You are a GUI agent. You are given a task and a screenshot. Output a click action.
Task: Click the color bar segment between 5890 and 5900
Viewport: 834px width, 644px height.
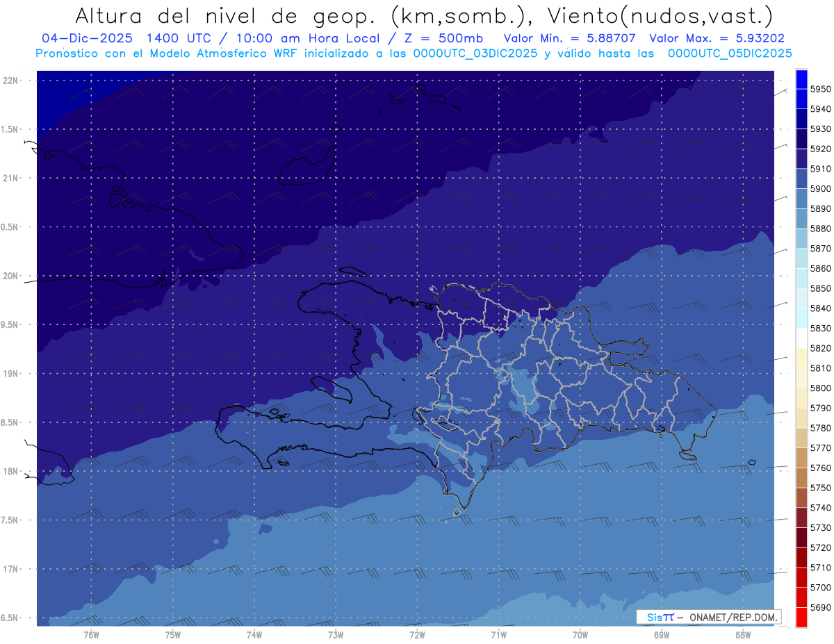point(801,199)
